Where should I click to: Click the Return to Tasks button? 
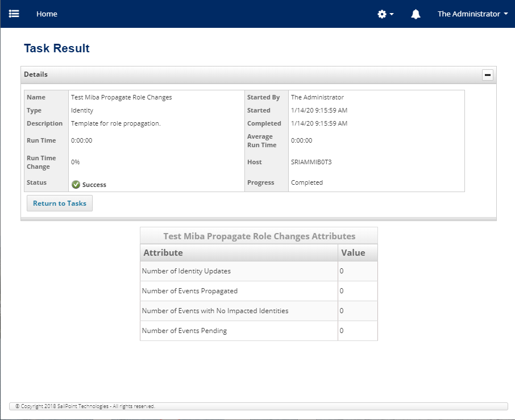pos(60,203)
